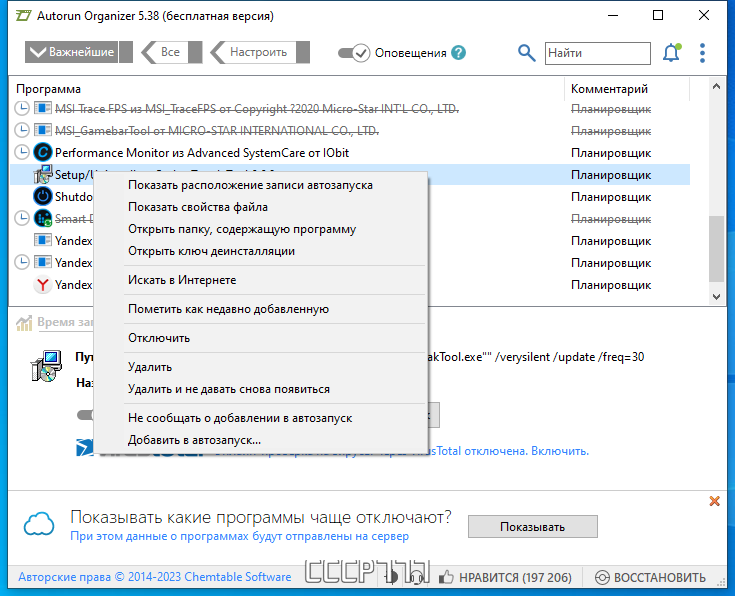Click the clock delay icon beside Performance Monitor
The width and height of the screenshot is (735, 596).
pyautogui.click(x=22, y=152)
